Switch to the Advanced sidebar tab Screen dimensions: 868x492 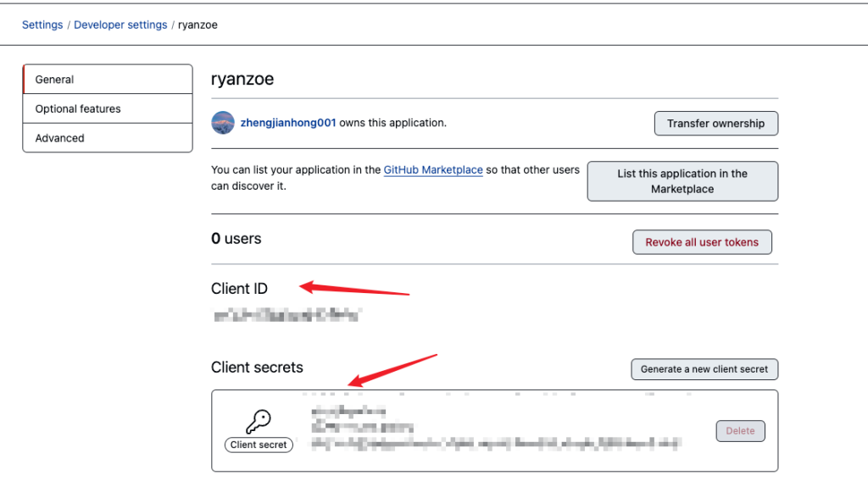click(x=108, y=138)
